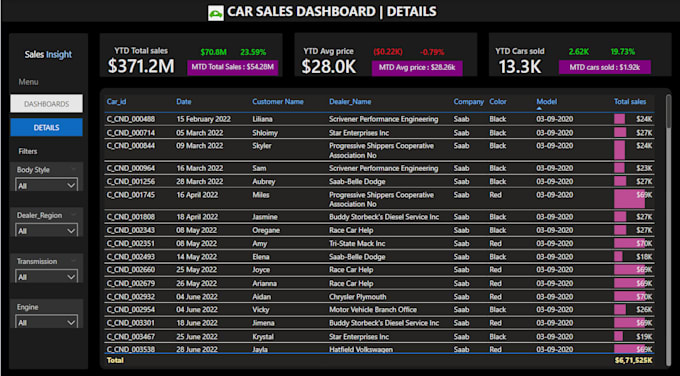Screen dimensions: 680x376
Task: Expand the Dealer_Region filter dropdown
Action: click(46, 231)
